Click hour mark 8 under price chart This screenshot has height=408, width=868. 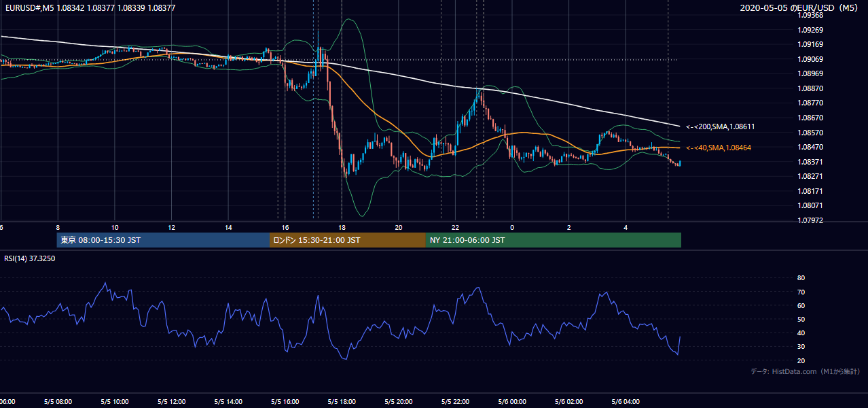(x=58, y=228)
